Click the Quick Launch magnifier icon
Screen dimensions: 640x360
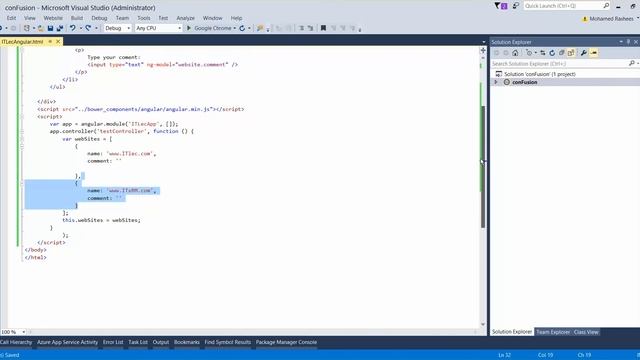pos(606,6)
